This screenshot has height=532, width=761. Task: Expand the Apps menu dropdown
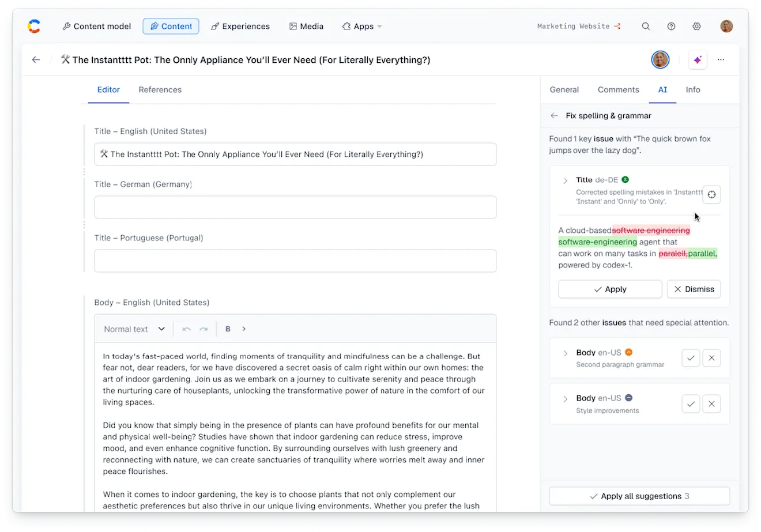[362, 27]
